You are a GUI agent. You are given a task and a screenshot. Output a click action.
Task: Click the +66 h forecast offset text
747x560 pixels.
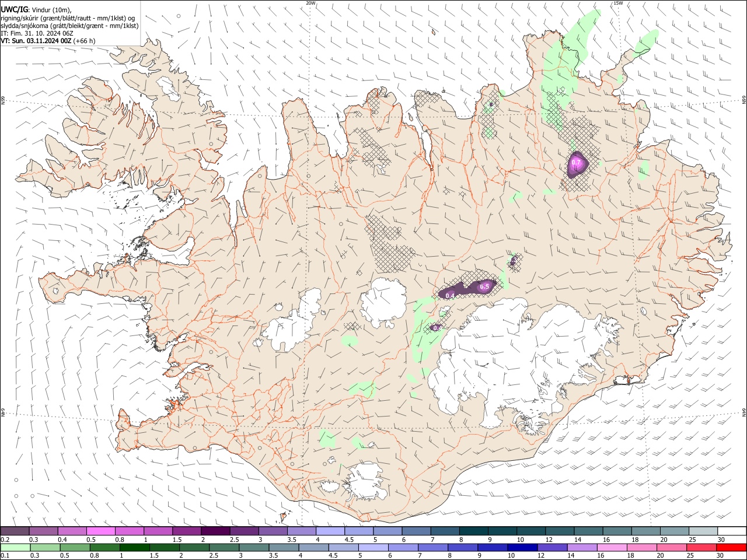85,41
